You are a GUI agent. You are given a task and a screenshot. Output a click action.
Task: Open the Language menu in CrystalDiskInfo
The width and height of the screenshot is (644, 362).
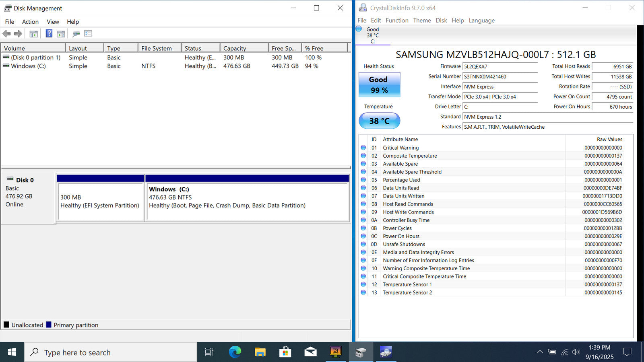[x=481, y=21]
